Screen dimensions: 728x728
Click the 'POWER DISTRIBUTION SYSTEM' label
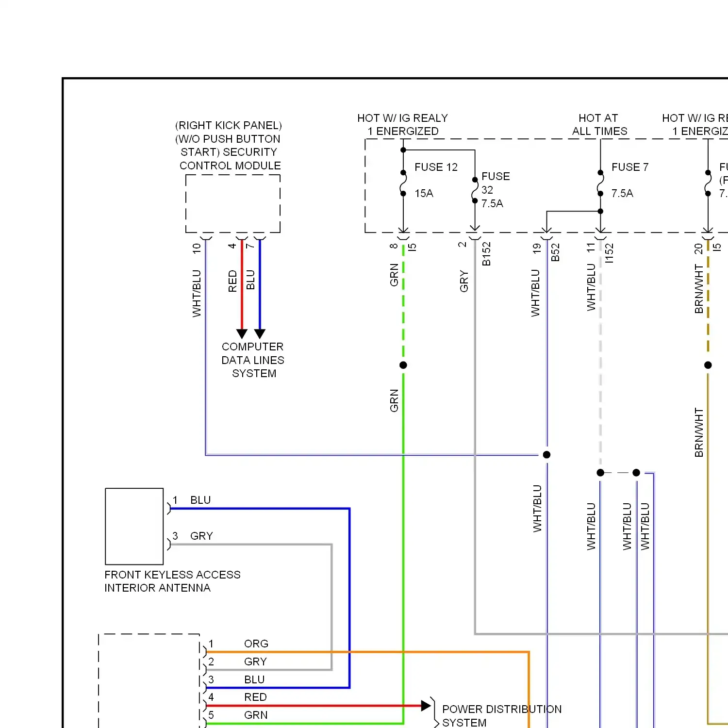coord(502,716)
